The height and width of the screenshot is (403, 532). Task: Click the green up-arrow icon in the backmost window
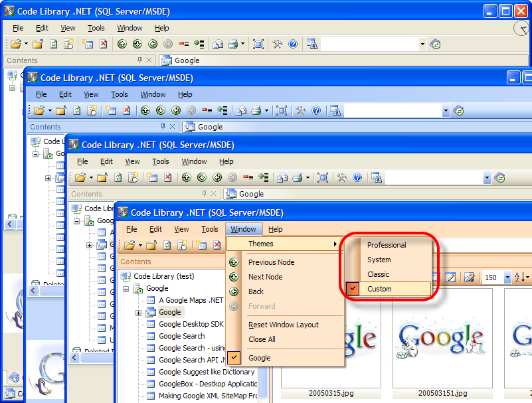tap(122, 44)
